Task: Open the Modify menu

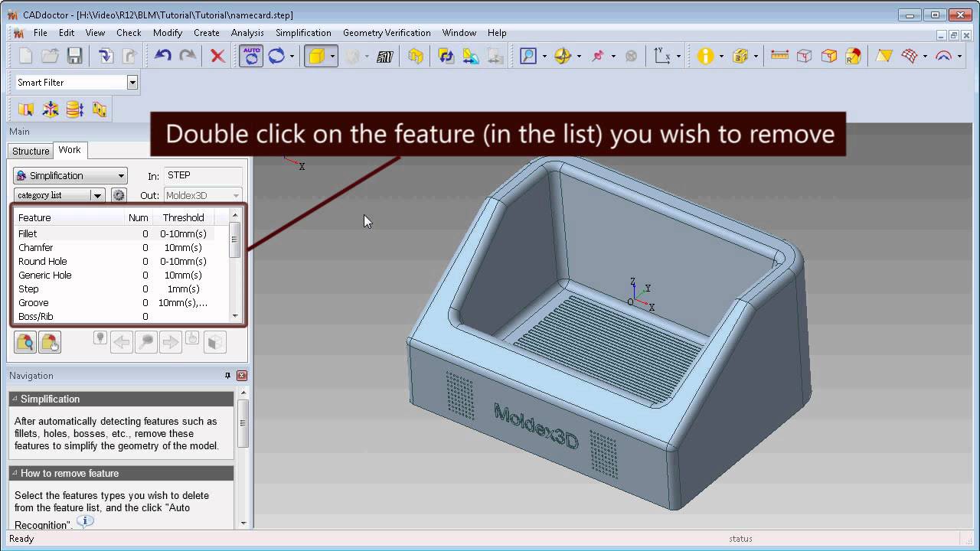Action: pos(168,33)
